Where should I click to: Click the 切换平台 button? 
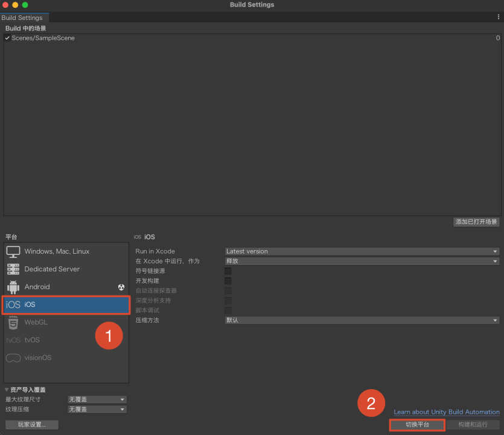[417, 425]
